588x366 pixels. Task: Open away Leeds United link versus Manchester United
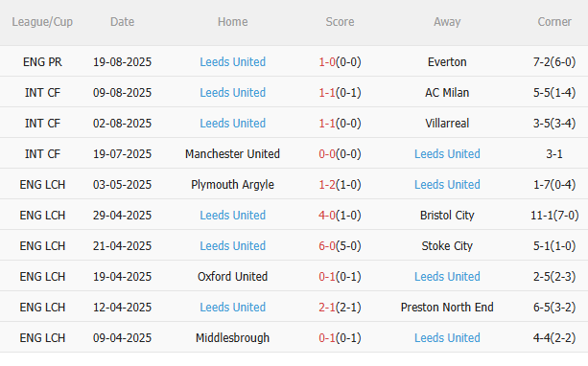447,154
